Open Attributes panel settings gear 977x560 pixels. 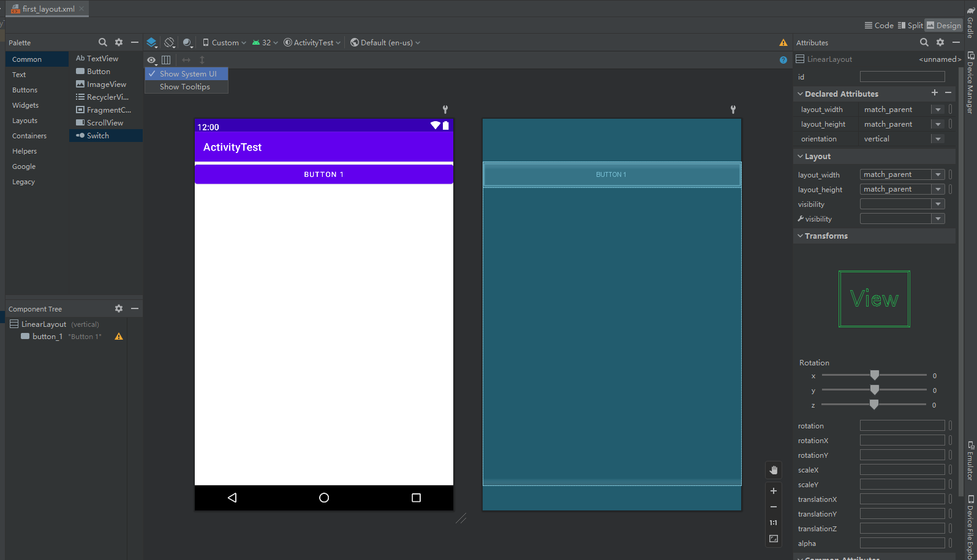(940, 42)
